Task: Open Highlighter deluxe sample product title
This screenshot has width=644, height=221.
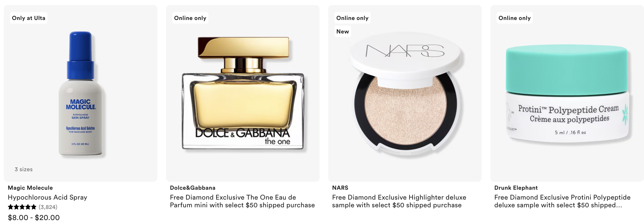Action: (x=399, y=201)
